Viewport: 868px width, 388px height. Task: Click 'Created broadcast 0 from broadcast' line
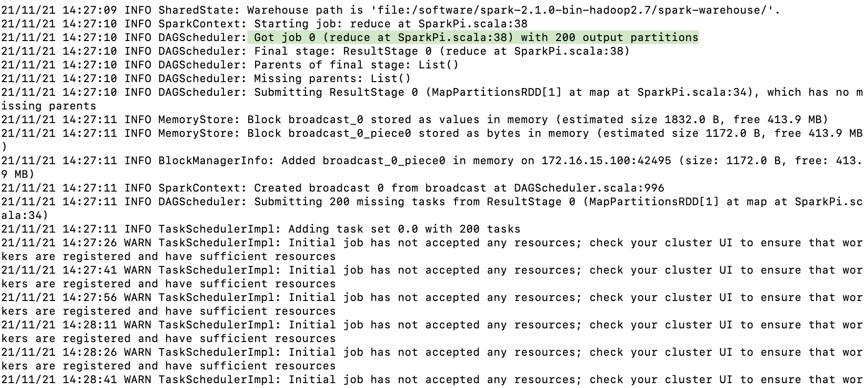click(332, 188)
